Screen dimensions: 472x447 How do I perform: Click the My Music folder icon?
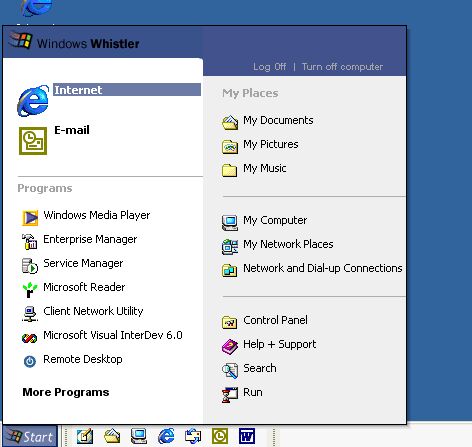coord(230,170)
